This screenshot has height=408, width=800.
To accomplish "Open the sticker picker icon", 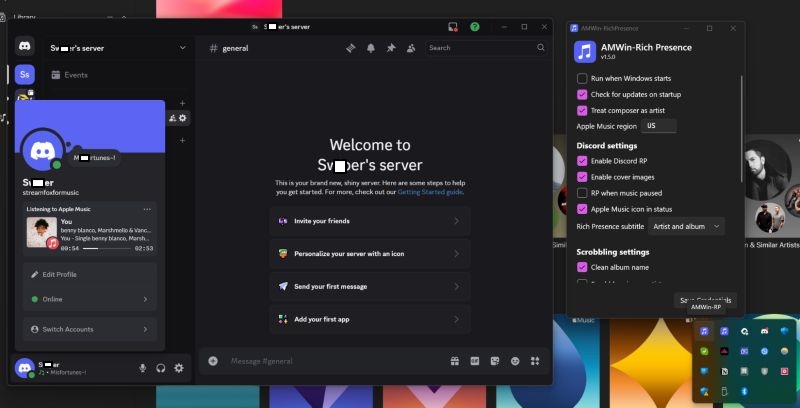I will pos(495,361).
